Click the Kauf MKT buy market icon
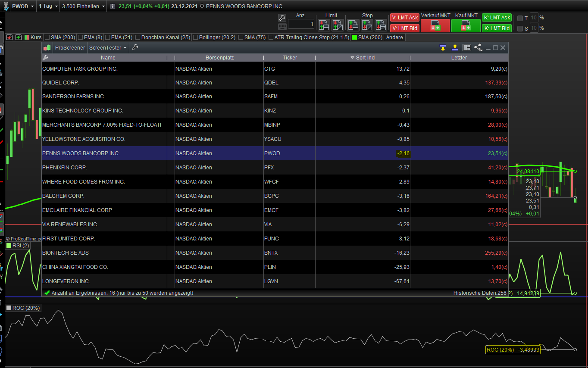The width and height of the screenshot is (588, 368). (466, 25)
